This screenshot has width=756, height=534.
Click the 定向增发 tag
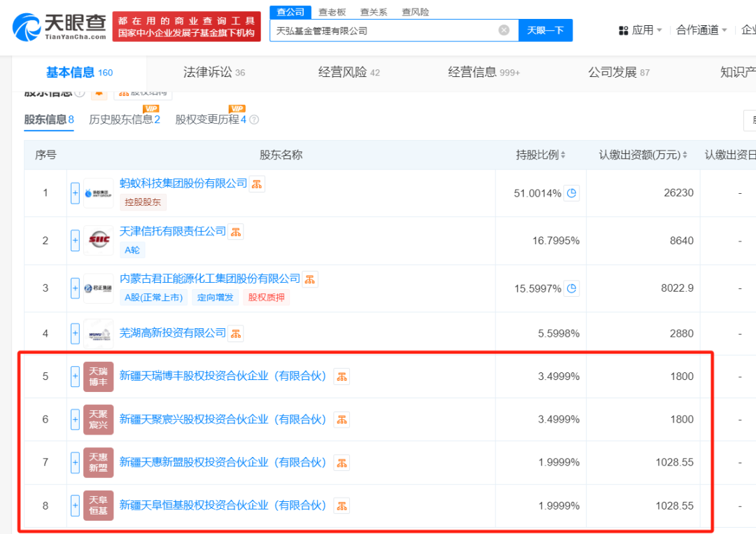pyautogui.click(x=215, y=298)
